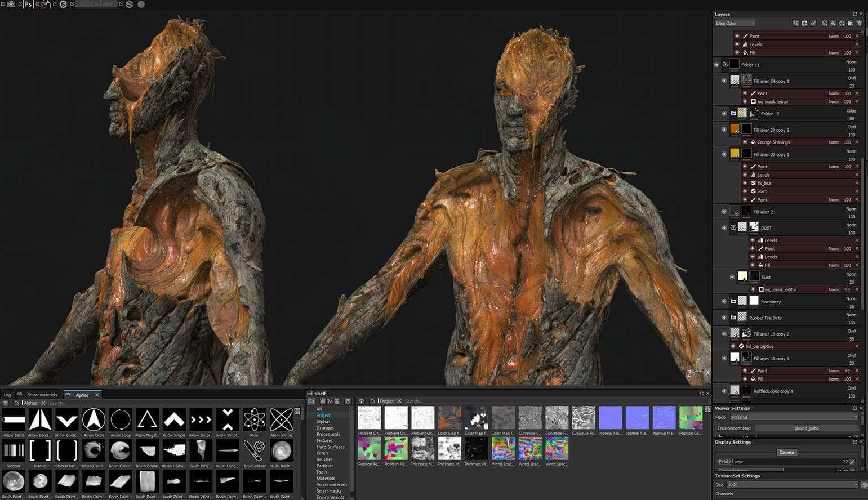Toggle visibility of Rubber Tire Dirty layer
Screen dimensions: 868x500
coord(724,318)
